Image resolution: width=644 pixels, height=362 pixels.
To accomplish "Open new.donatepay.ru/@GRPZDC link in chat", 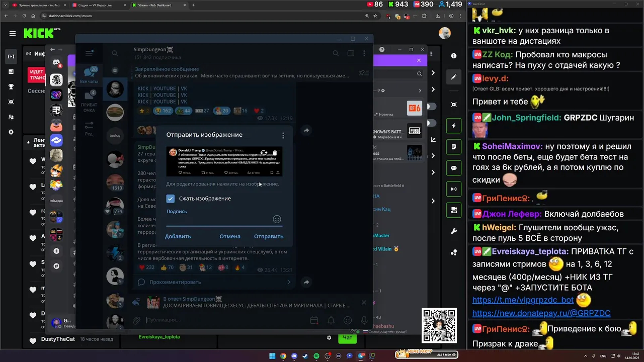I will (541, 313).
